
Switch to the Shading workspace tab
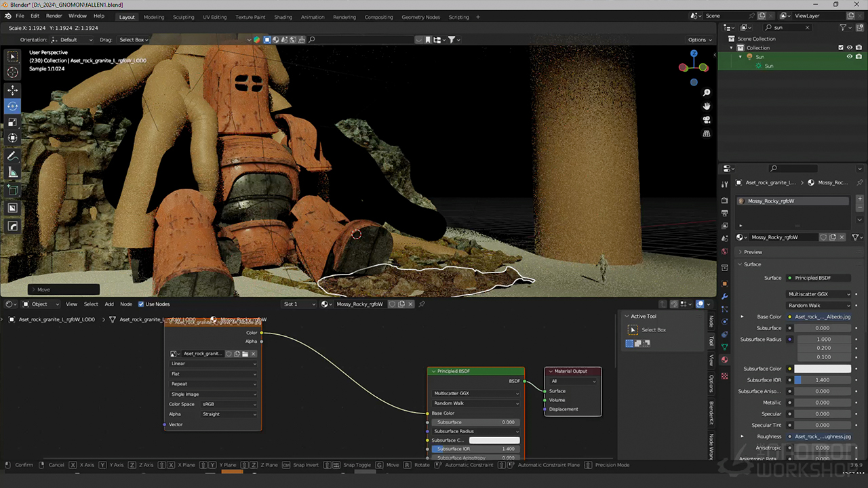point(283,17)
